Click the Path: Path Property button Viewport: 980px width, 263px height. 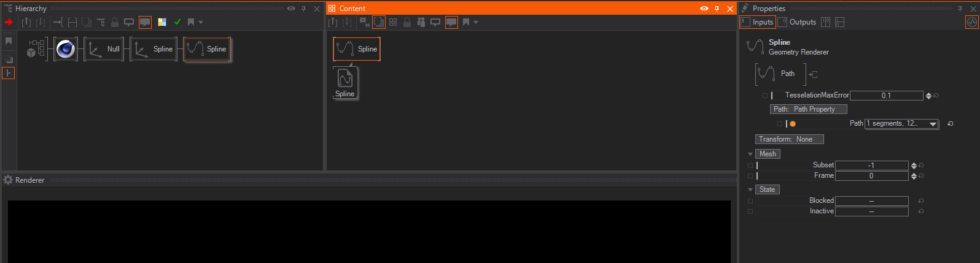point(808,109)
